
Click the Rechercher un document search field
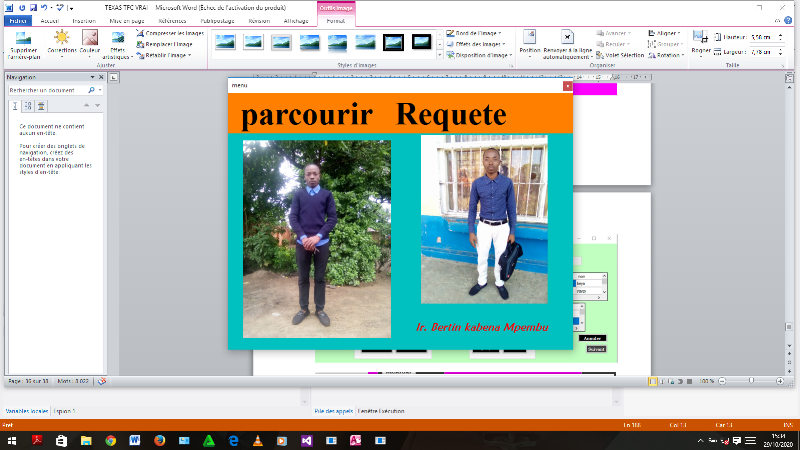pyautogui.click(x=44, y=90)
